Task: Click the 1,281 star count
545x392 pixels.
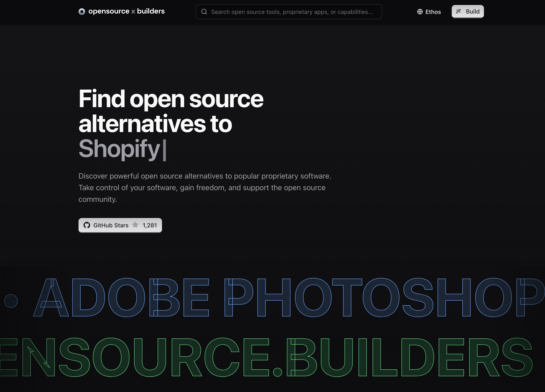Action: coord(150,225)
